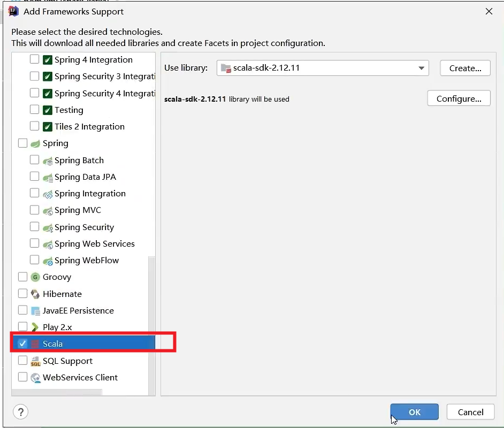
Task: Click the Spring leaf icon
Action: click(35, 143)
